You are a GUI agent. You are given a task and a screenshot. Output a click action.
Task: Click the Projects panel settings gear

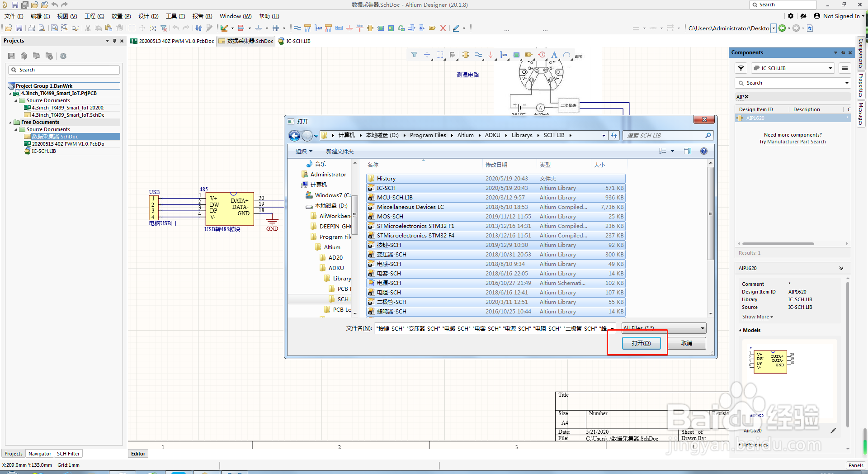coord(63,56)
